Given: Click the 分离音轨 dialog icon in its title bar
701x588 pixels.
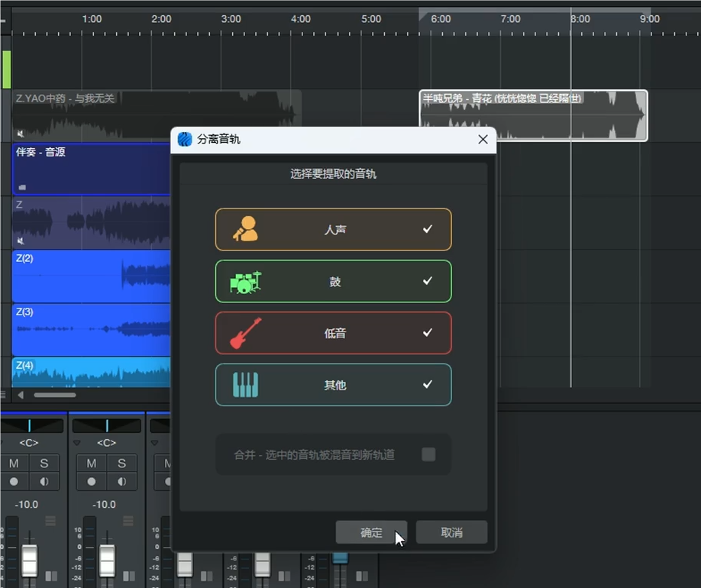Looking at the screenshot, I should coord(184,139).
